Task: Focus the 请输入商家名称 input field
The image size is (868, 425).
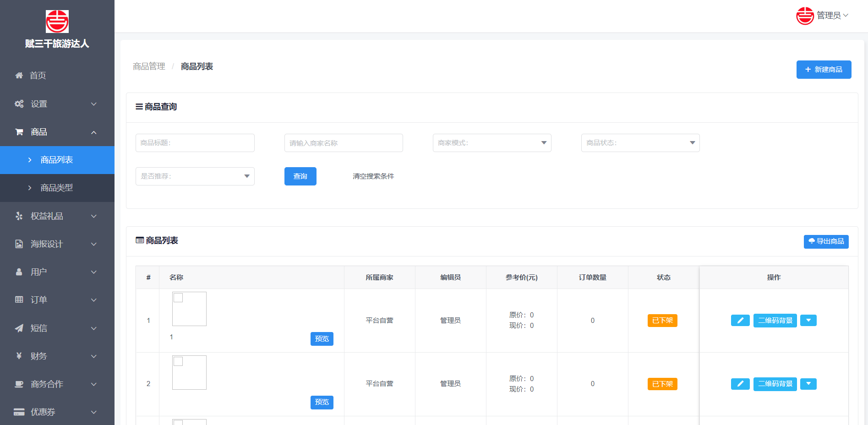Action: (344, 143)
